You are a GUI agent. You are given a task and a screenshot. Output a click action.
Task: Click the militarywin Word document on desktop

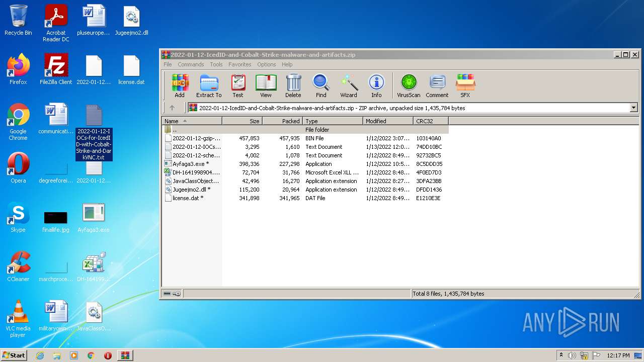point(56,316)
